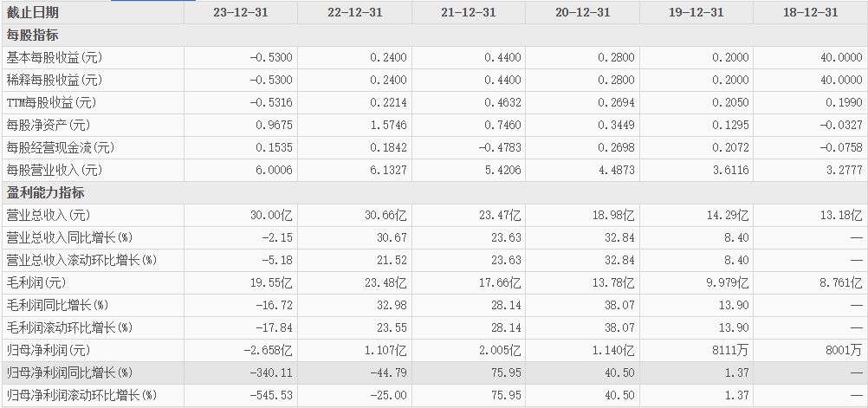Viewport: 868px width, 408px height.
Task: Select the 21-12-31 date column header
Action: [469, 12]
